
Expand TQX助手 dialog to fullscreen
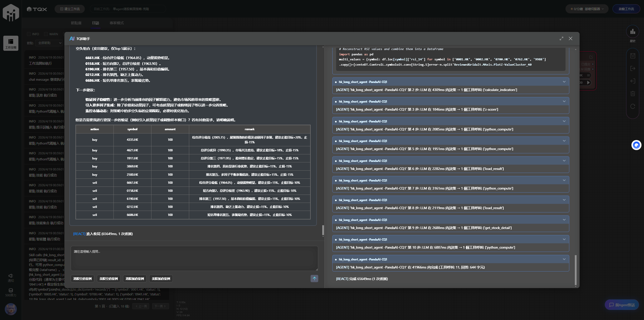coord(561,38)
